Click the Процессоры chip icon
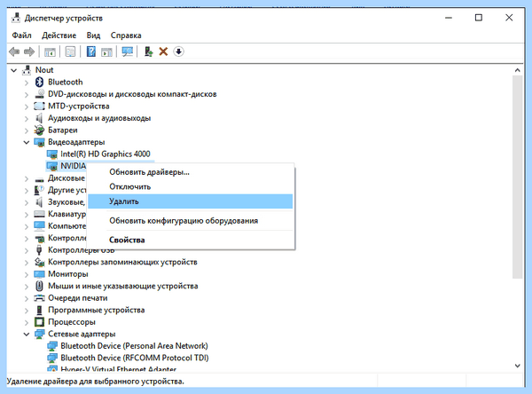Screen dimensions: 532x394 pos(39,321)
